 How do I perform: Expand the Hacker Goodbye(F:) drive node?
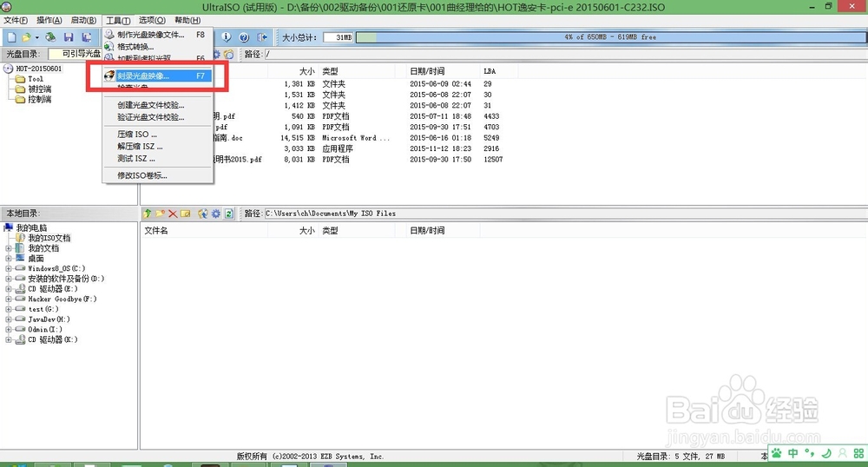9,299
